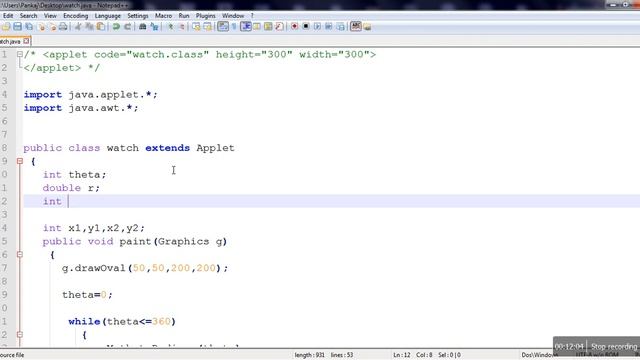Image resolution: width=640 pixels, height=360 pixels.
Task: Click the macro Playback icon
Action: [x=317, y=27]
